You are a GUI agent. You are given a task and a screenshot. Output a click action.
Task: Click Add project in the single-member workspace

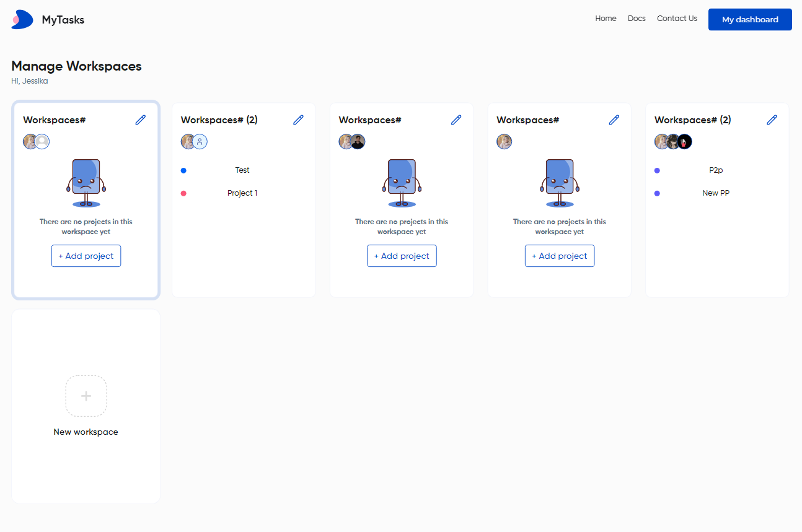pos(560,256)
